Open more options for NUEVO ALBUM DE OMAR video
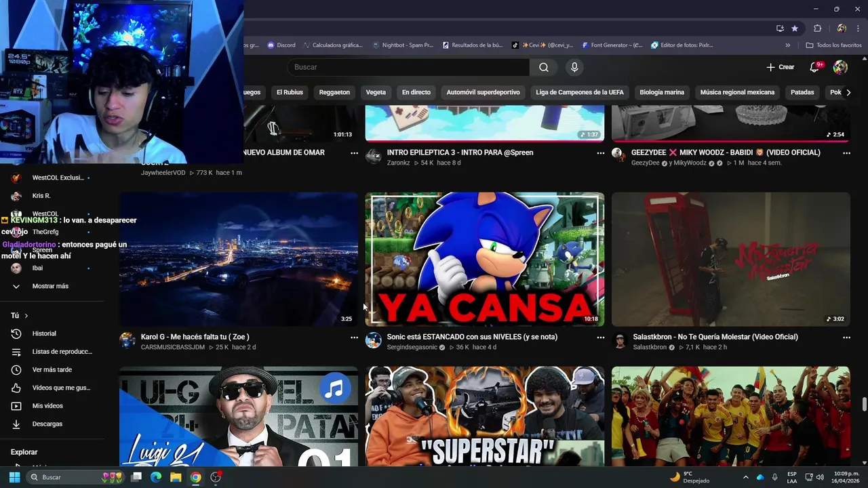Viewport: 868px width, 488px height. tap(354, 153)
